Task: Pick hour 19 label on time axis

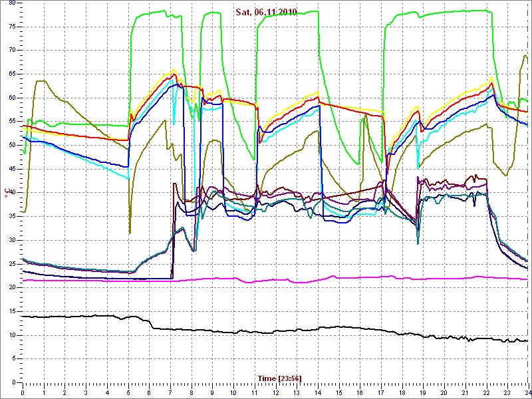Action: pos(423,392)
